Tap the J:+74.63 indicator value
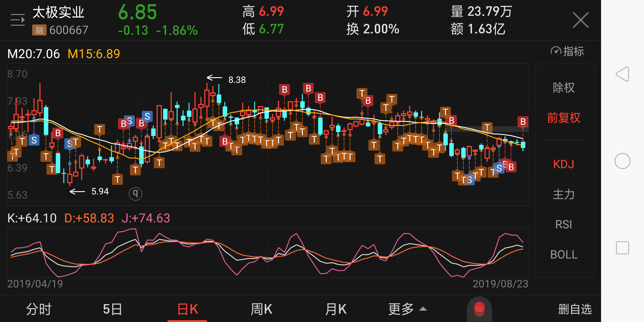Viewport: 644px width, 322px height. point(146,218)
